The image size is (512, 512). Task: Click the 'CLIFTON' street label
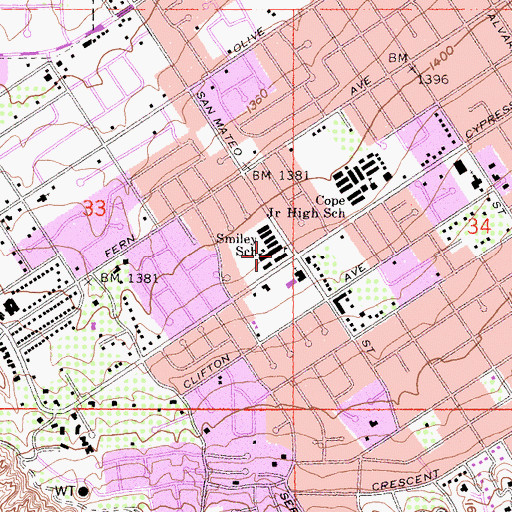point(207,371)
